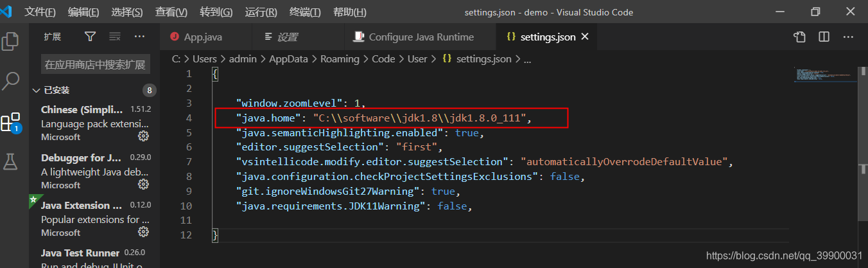Click the jdk1.8.0_111 path value

click(420, 118)
